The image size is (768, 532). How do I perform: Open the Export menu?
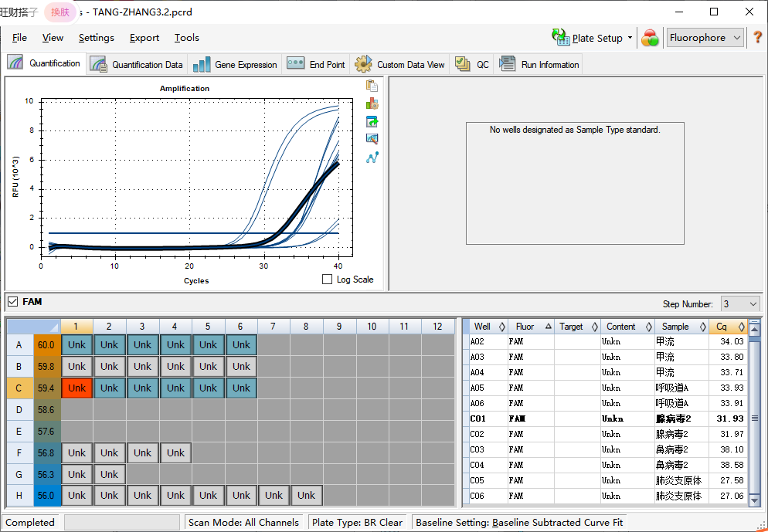coord(144,38)
